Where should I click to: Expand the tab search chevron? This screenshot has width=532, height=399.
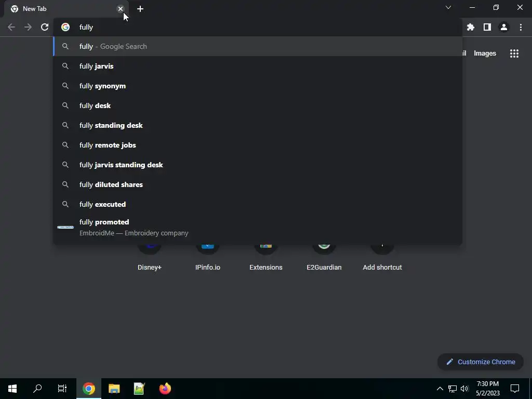click(x=448, y=7)
